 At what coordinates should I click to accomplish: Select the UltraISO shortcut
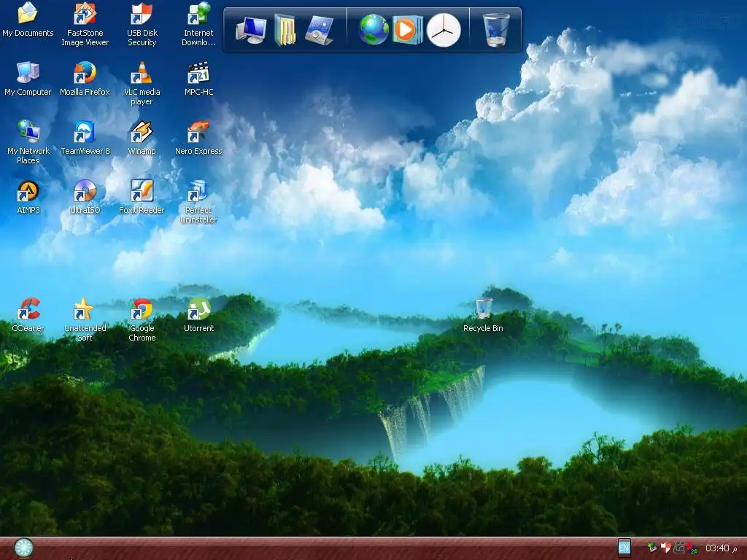[x=85, y=198]
